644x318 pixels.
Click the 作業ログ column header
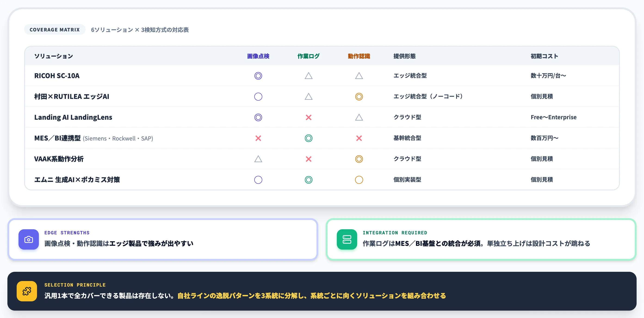click(x=309, y=56)
